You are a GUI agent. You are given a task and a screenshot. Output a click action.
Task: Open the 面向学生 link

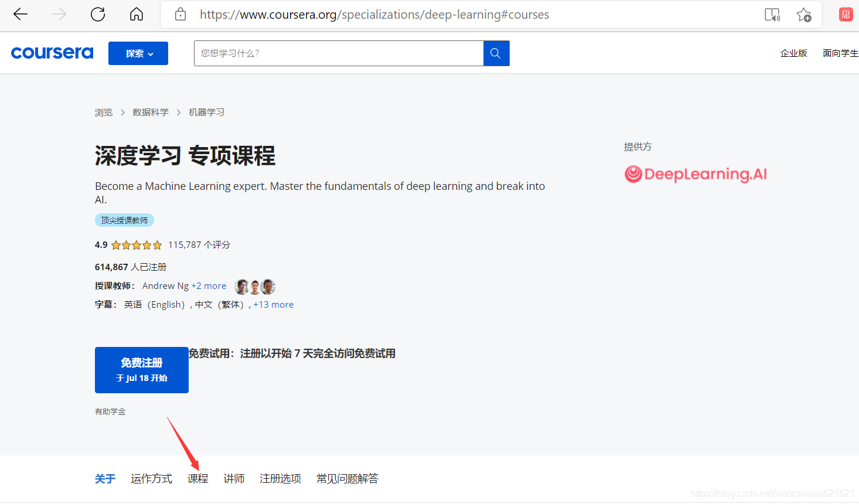(840, 53)
